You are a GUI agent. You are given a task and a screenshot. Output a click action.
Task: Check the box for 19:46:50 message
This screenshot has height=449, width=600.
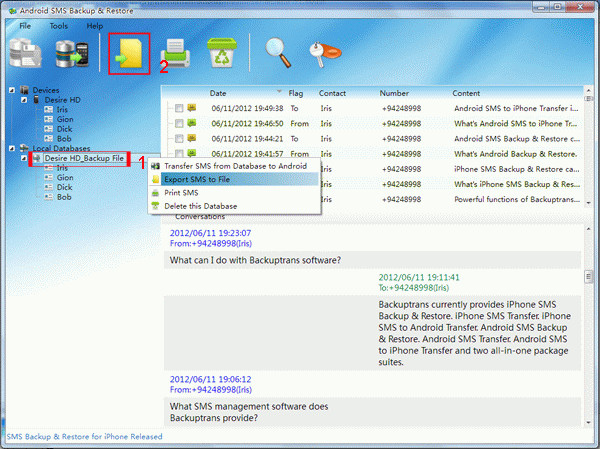179,124
